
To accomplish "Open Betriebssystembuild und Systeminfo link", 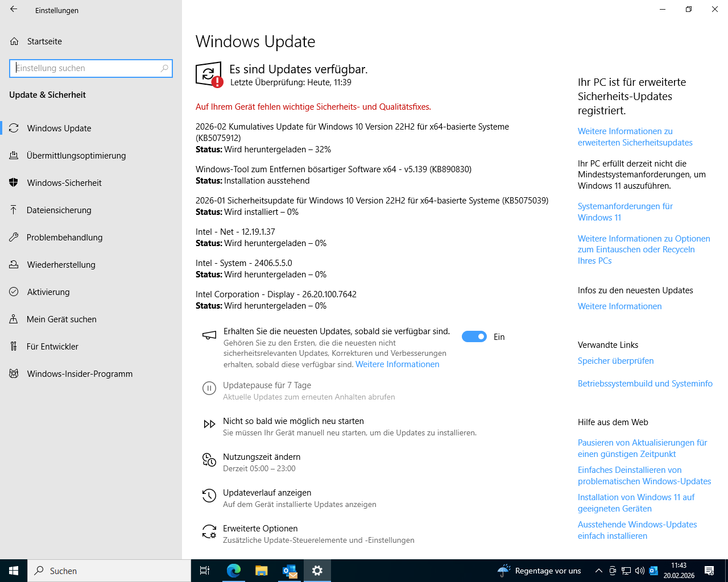I will [x=645, y=384].
